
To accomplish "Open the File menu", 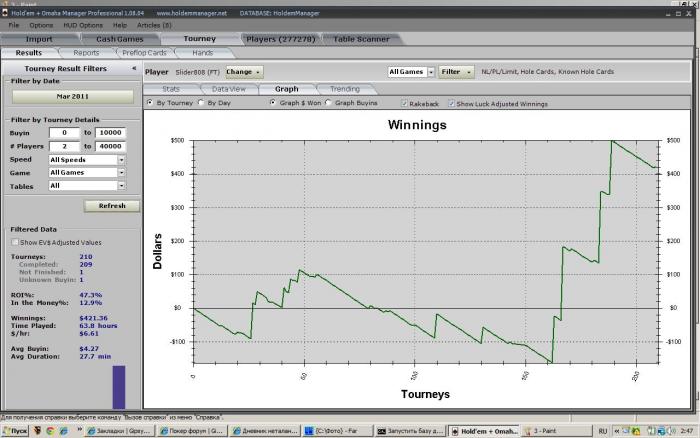I will click(x=14, y=25).
